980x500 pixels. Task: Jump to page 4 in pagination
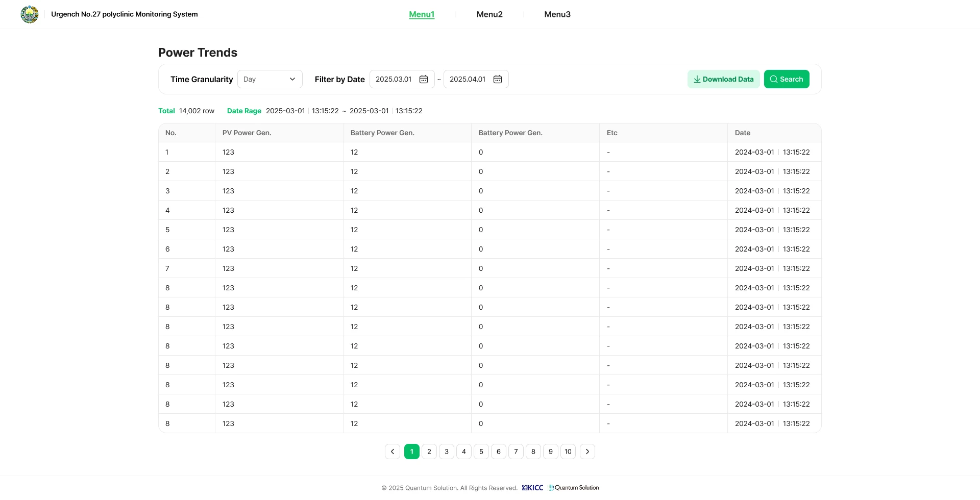click(x=464, y=452)
